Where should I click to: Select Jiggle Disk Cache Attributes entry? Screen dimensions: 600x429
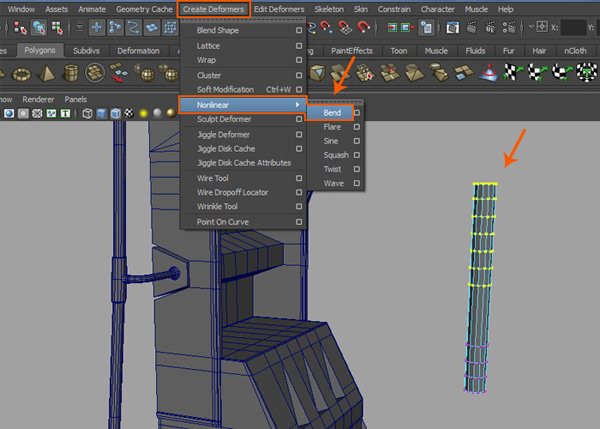click(243, 163)
